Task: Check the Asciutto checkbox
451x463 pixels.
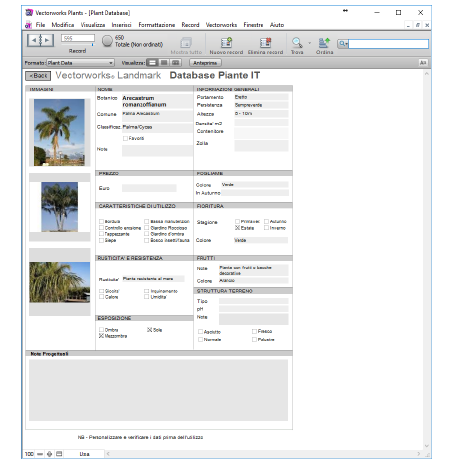Action: click(200, 332)
